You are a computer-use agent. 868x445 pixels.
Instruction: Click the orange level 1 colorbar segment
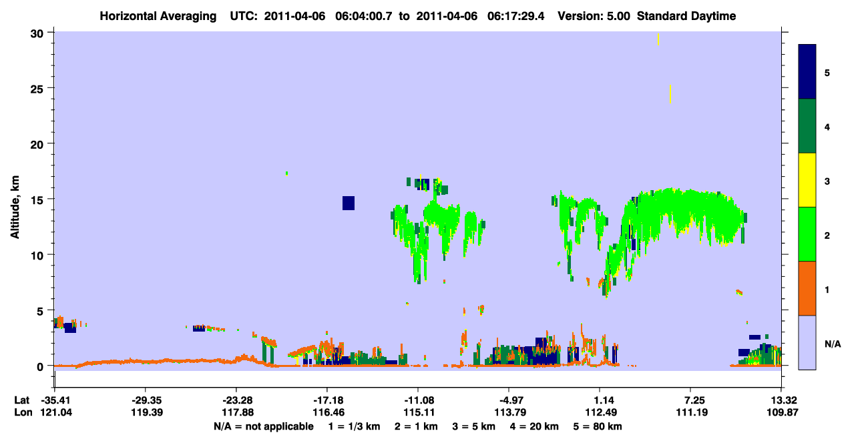[807, 288]
